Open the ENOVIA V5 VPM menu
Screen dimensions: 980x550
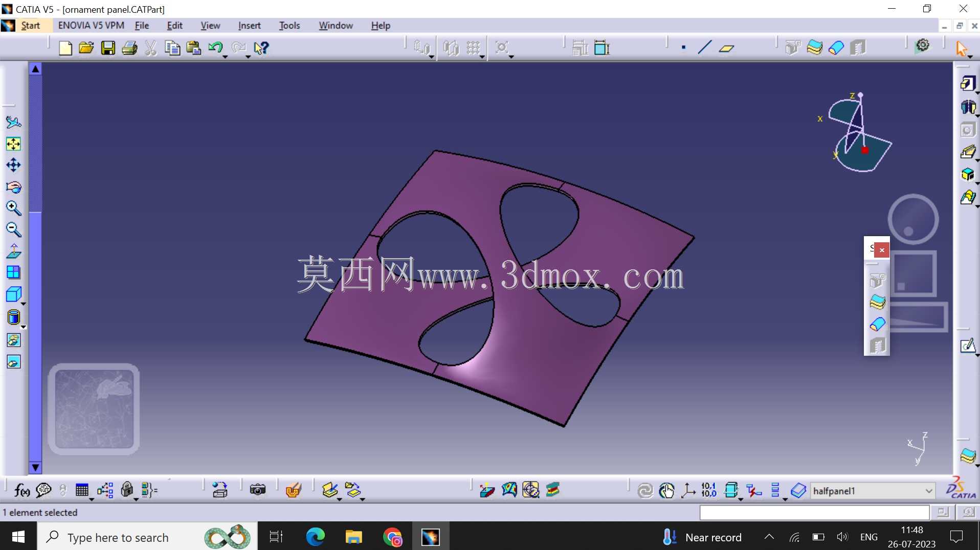[91, 26]
